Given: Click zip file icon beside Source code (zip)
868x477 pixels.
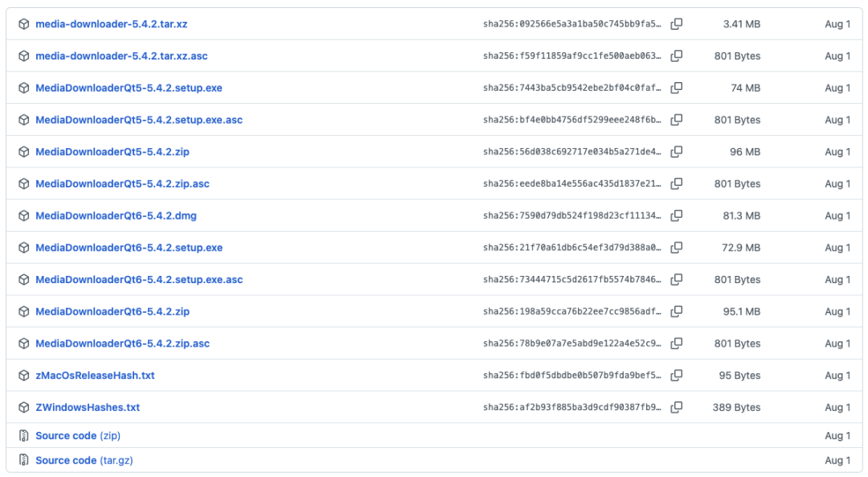Looking at the screenshot, I should point(24,435).
